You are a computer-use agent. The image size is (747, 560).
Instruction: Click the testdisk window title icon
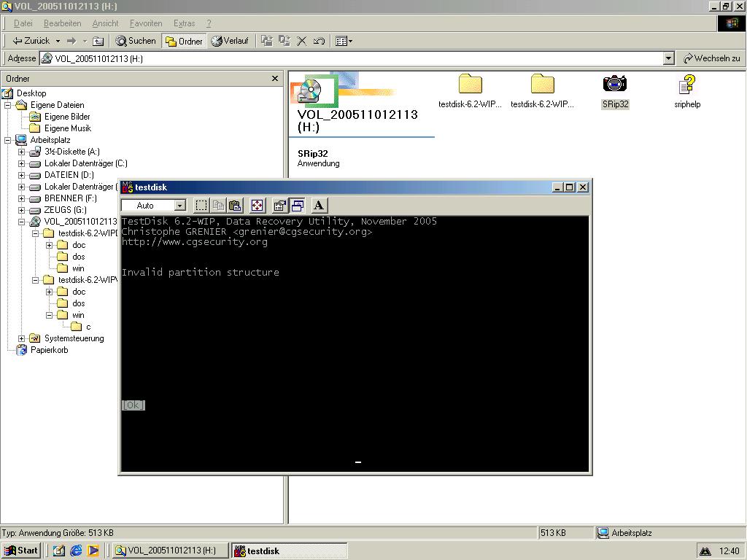[x=127, y=187]
